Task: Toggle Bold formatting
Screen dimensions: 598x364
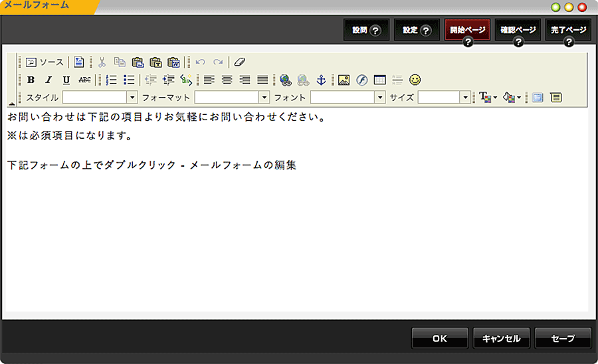Action: coord(31,80)
